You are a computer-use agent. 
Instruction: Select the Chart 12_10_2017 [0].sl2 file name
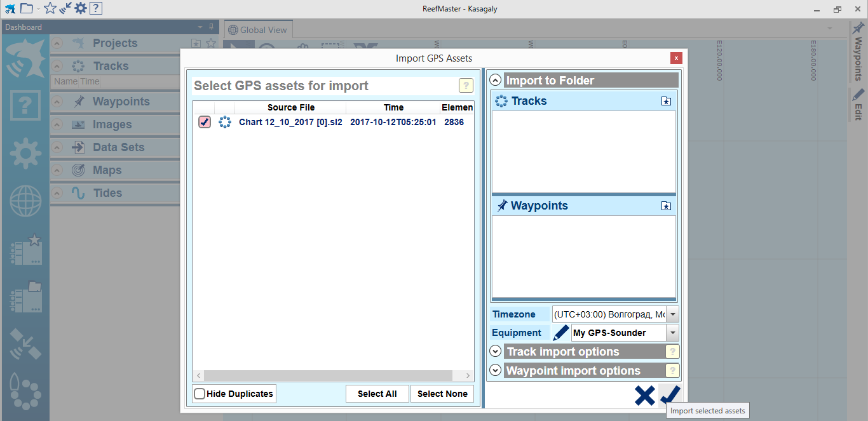click(x=290, y=122)
